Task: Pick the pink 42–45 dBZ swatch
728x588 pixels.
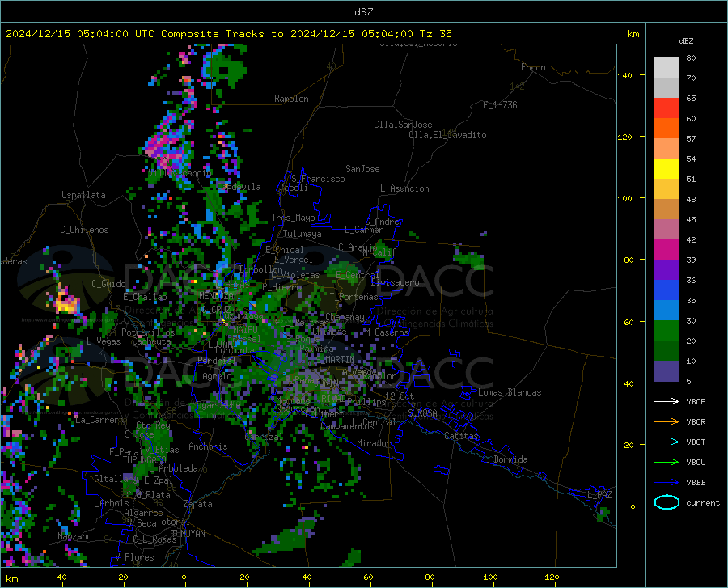Action: 667,230
